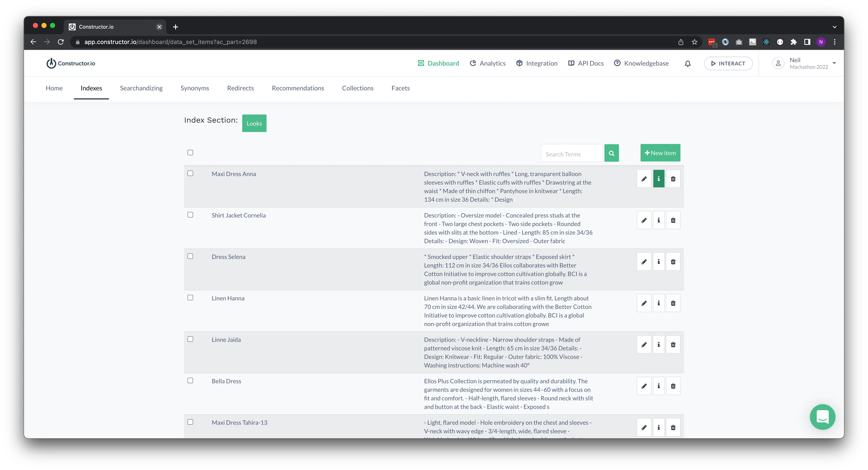
Task: Check the Maxi Dress Anna checkbox
Action: [190, 173]
